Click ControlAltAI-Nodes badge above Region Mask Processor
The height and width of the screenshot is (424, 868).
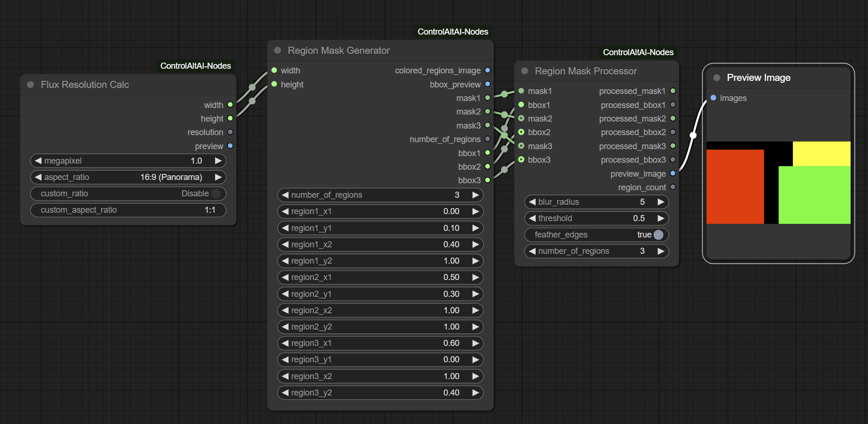(638, 52)
